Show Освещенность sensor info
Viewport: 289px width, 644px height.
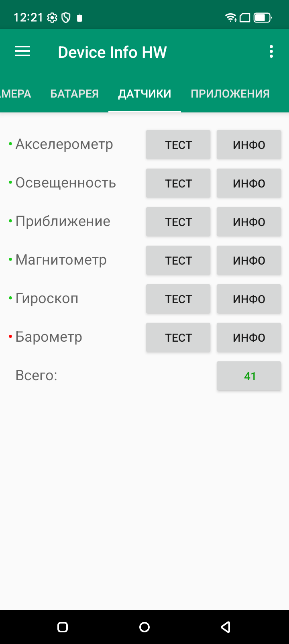click(249, 183)
